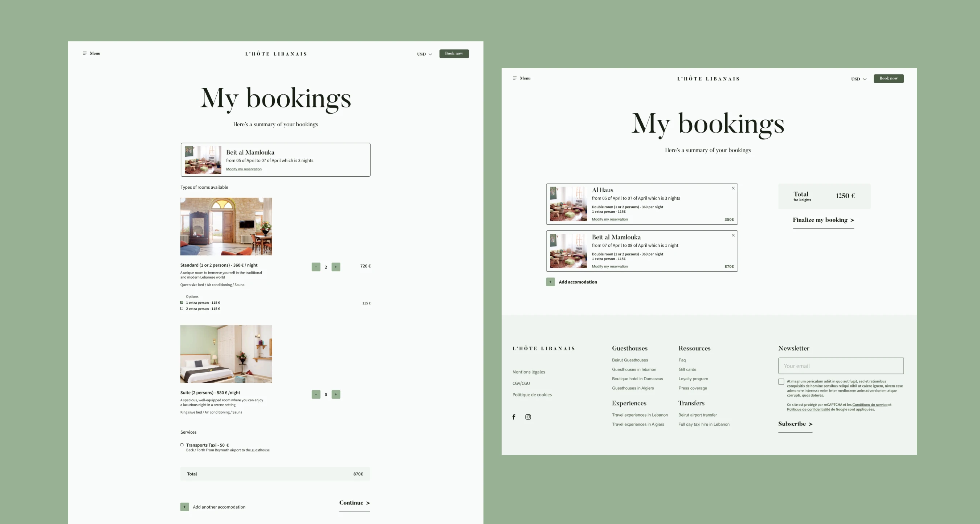This screenshot has height=524, width=980.
Task: Uncheck the 1 extra person option
Action: point(182,302)
